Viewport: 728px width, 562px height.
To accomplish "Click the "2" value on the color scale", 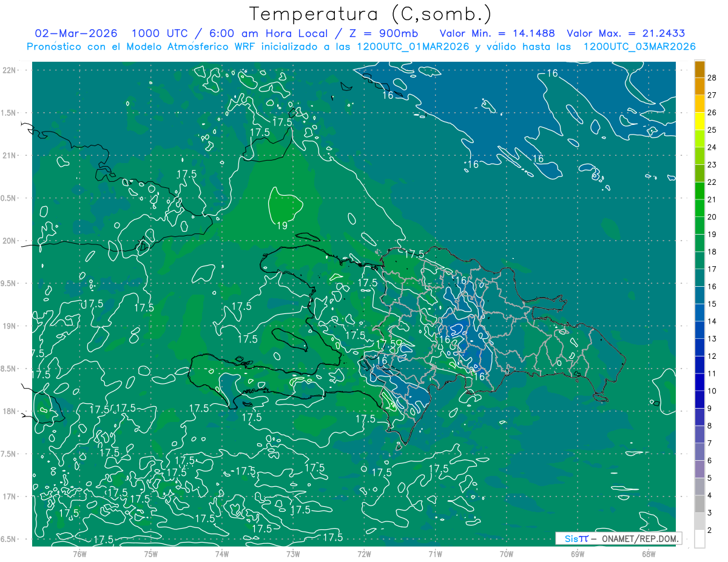I will [x=710, y=530].
